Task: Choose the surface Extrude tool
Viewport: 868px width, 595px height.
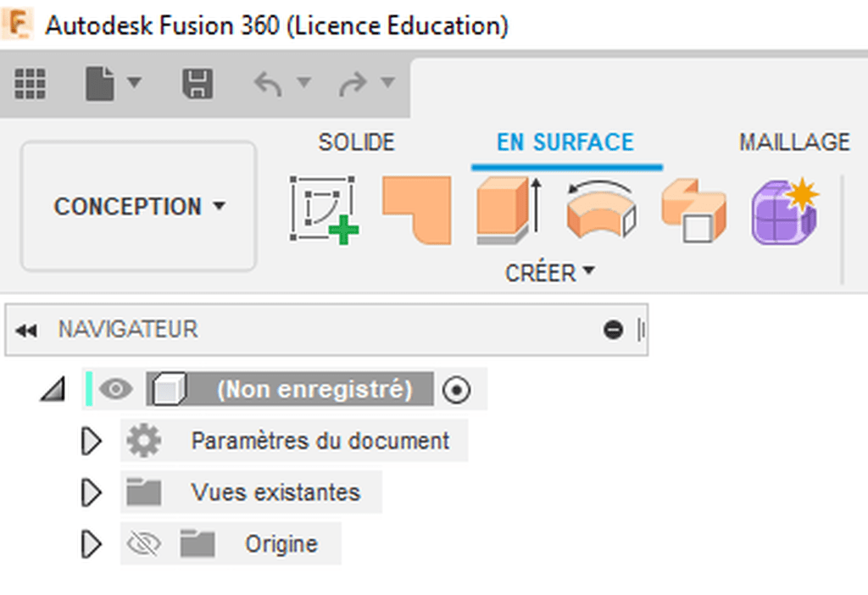Action: [x=509, y=209]
